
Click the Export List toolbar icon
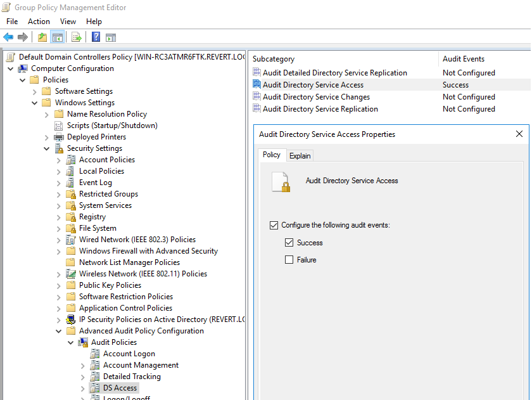77,37
